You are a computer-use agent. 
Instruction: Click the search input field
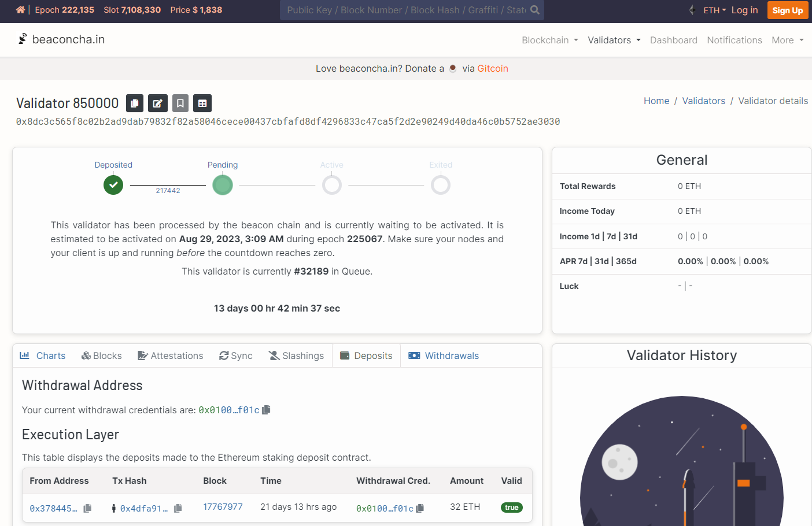[405, 10]
